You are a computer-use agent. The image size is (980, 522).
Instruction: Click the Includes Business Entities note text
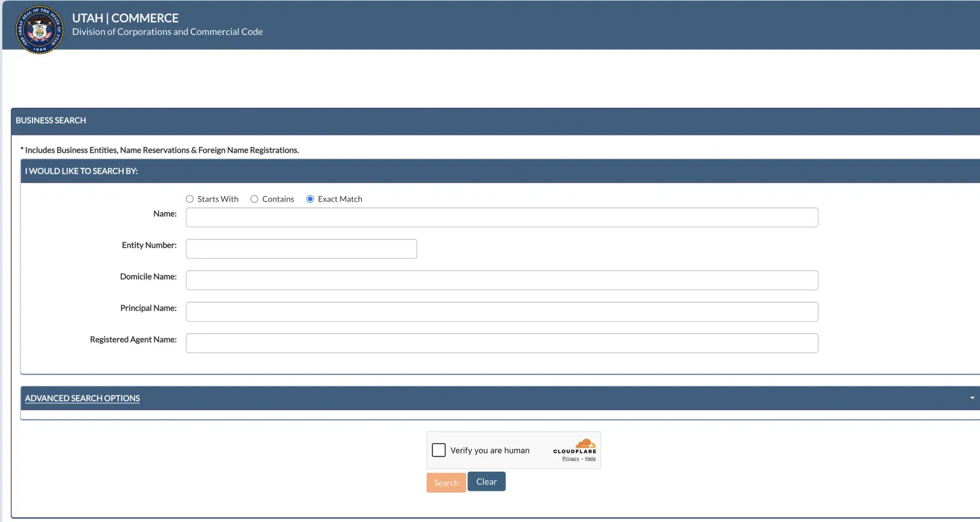tap(160, 150)
